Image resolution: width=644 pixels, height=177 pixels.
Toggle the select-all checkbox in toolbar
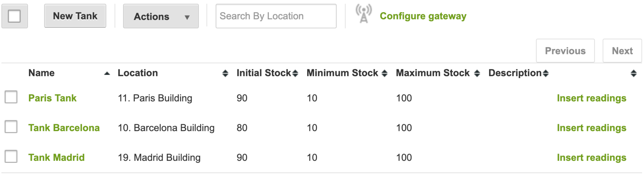tap(14, 16)
